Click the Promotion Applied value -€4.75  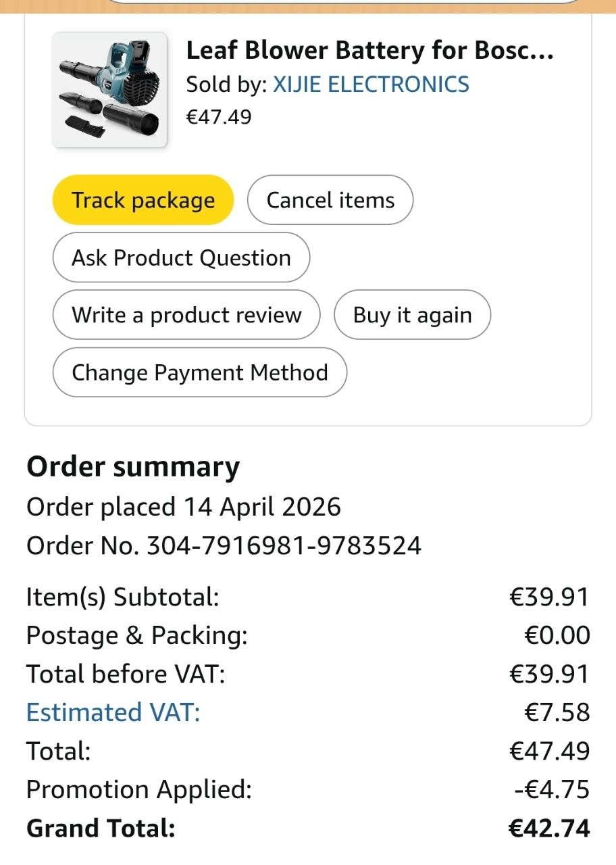pos(552,789)
